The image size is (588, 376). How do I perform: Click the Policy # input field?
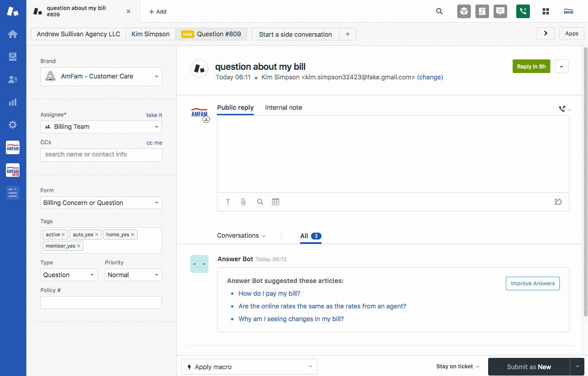pyautogui.click(x=101, y=303)
